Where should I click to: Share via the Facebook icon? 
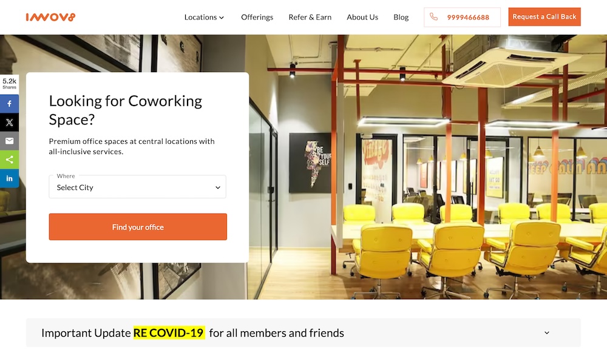coord(9,104)
